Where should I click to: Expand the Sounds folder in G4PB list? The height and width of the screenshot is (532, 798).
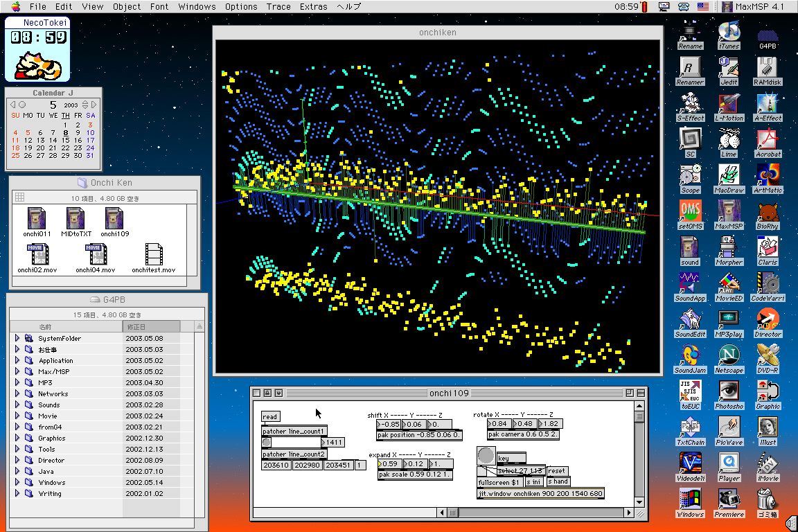[17, 405]
